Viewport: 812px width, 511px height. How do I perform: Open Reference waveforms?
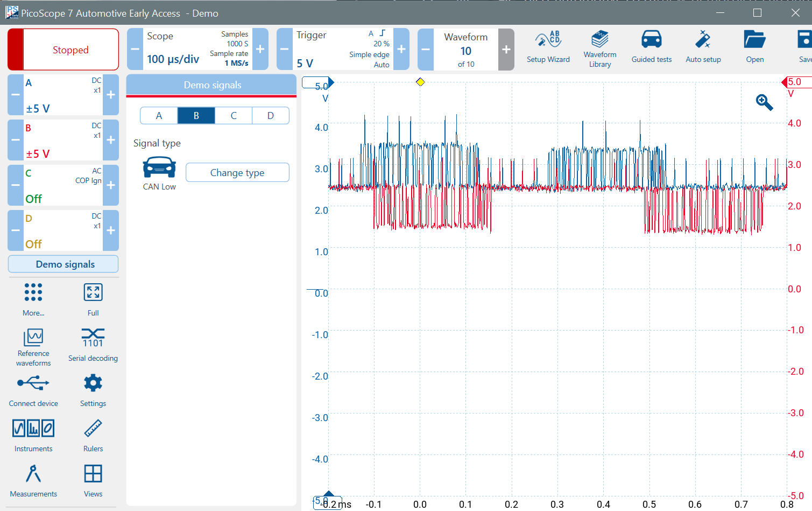[33, 347]
